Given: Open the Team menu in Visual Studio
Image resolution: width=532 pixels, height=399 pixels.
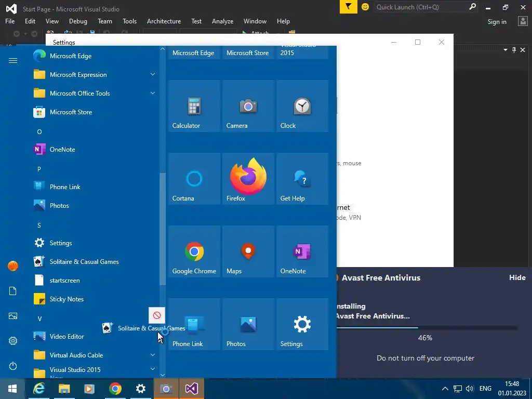Looking at the screenshot, I should tap(105, 21).
